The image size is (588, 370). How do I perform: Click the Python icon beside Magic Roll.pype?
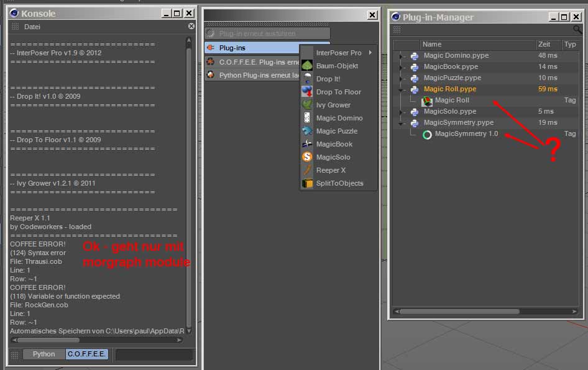(x=415, y=89)
